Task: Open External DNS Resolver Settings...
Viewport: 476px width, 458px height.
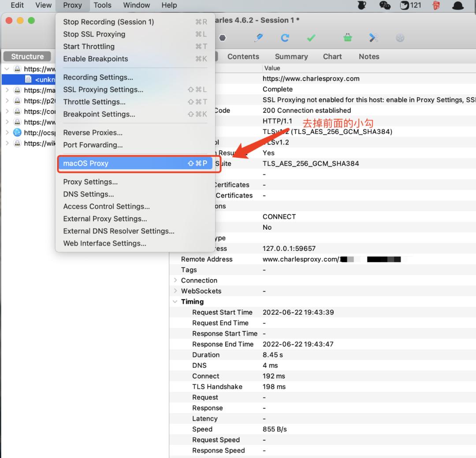Action: pyautogui.click(x=135, y=231)
